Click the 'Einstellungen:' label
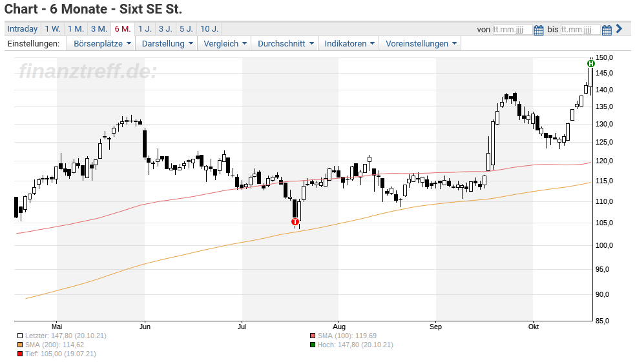635x364 pixels. coord(33,44)
